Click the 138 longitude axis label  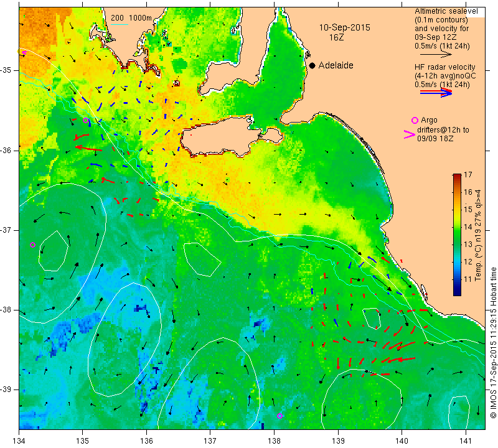click(274, 441)
